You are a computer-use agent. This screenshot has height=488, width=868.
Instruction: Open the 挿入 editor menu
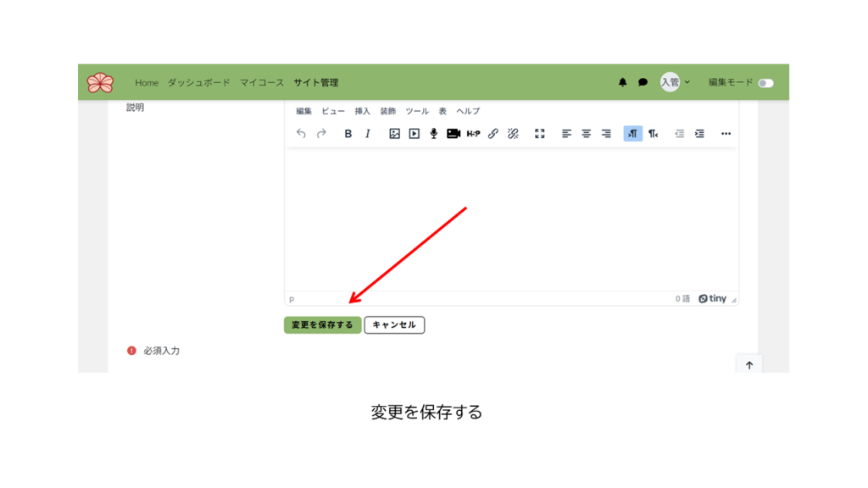(363, 111)
